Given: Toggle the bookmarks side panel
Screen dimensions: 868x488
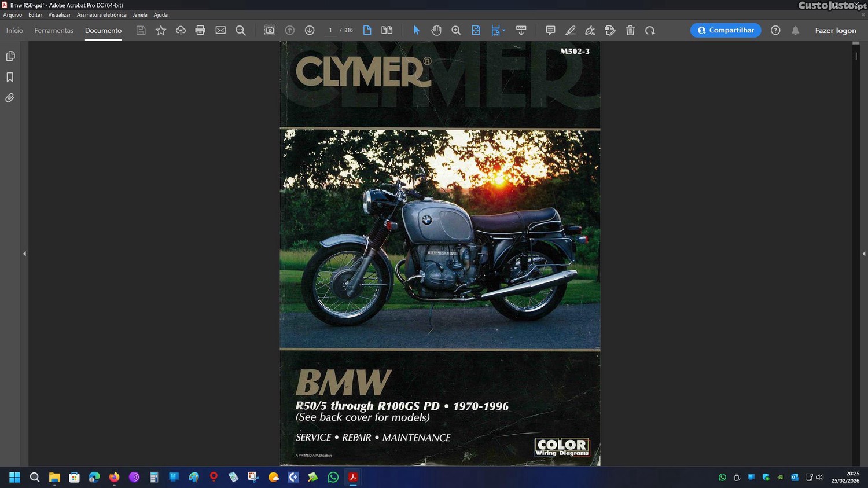Looking at the screenshot, I should click(10, 77).
